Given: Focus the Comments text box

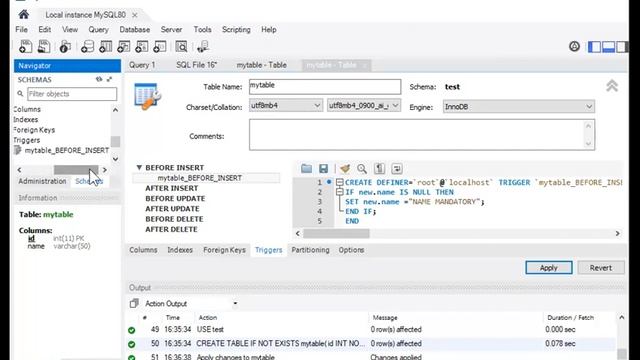Looking at the screenshot, I should (x=422, y=135).
